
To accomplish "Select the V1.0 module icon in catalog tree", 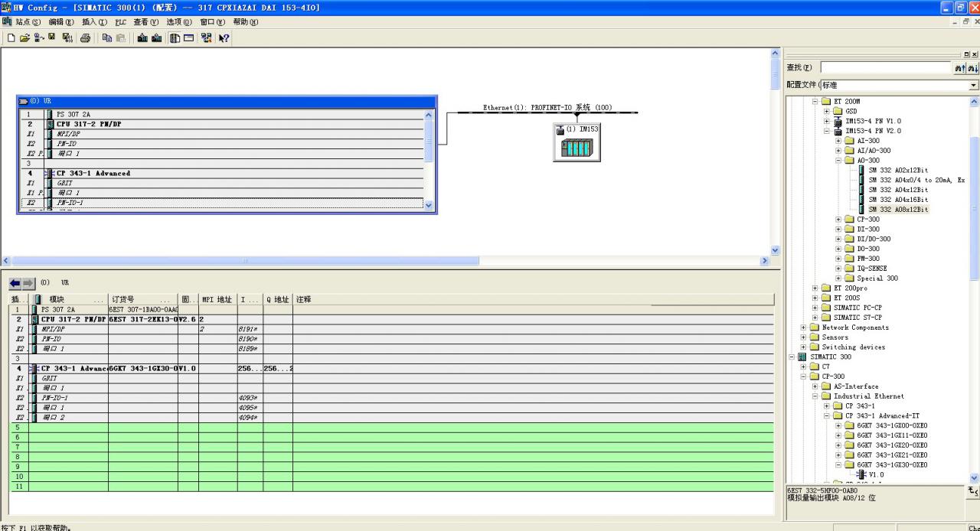I will click(861, 474).
